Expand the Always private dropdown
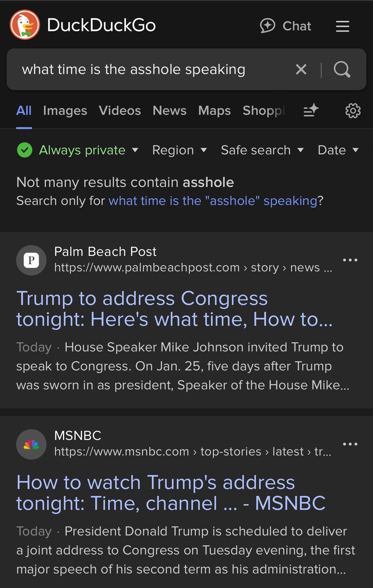Screen dimensions: 373x588 pos(78,150)
